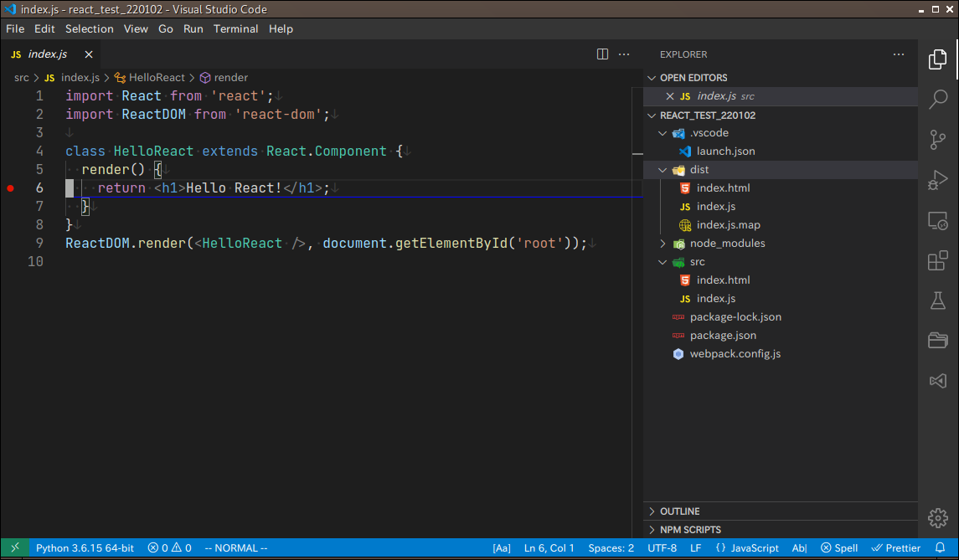Click the Ab| status bar icon
This screenshot has height=560, width=959.
click(799, 547)
